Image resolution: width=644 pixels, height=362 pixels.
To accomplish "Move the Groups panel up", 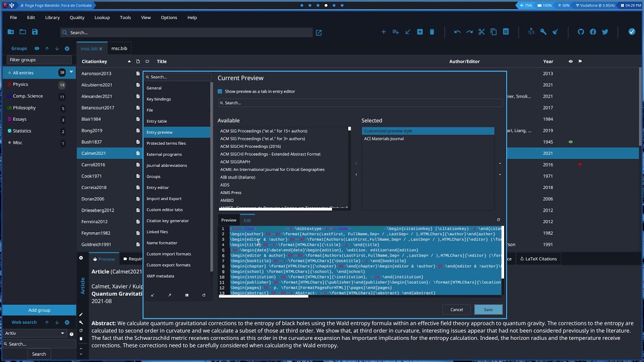I will pos(47,49).
